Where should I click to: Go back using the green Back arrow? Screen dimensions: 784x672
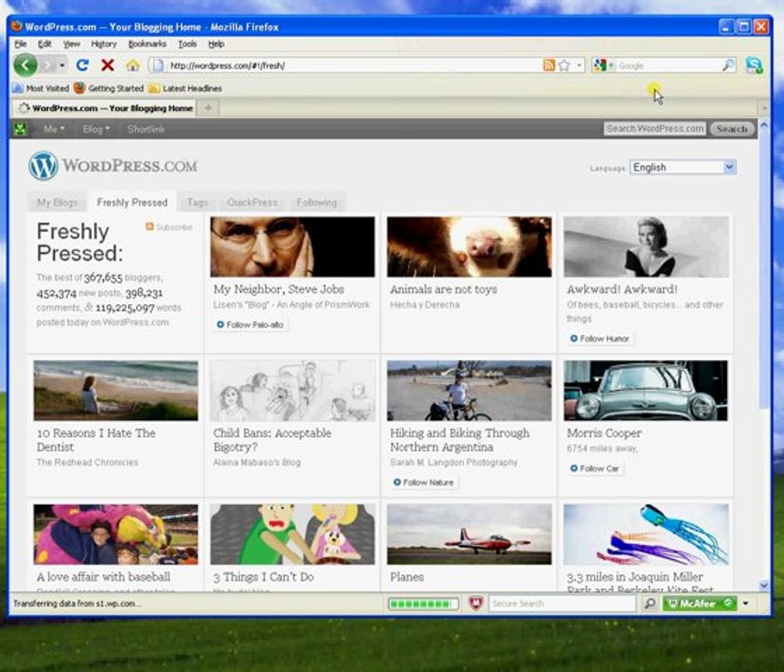click(x=25, y=65)
